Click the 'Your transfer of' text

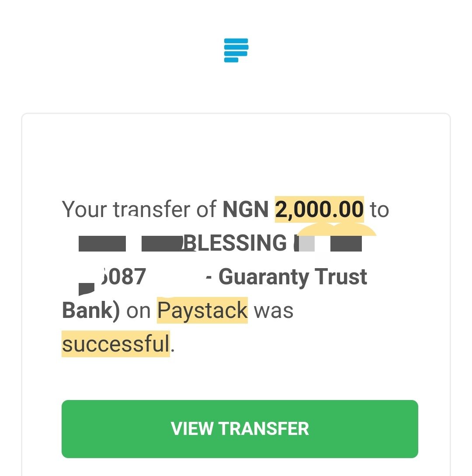(139, 210)
